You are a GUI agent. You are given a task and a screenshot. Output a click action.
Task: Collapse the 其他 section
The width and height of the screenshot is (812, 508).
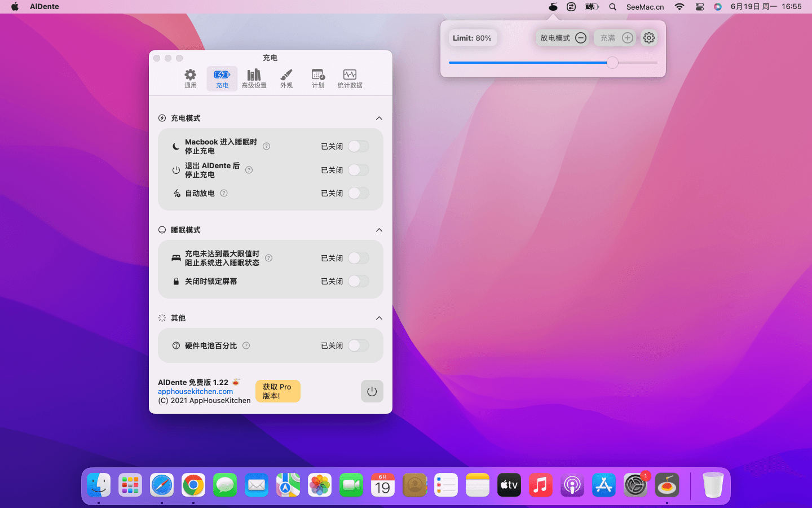click(x=379, y=318)
